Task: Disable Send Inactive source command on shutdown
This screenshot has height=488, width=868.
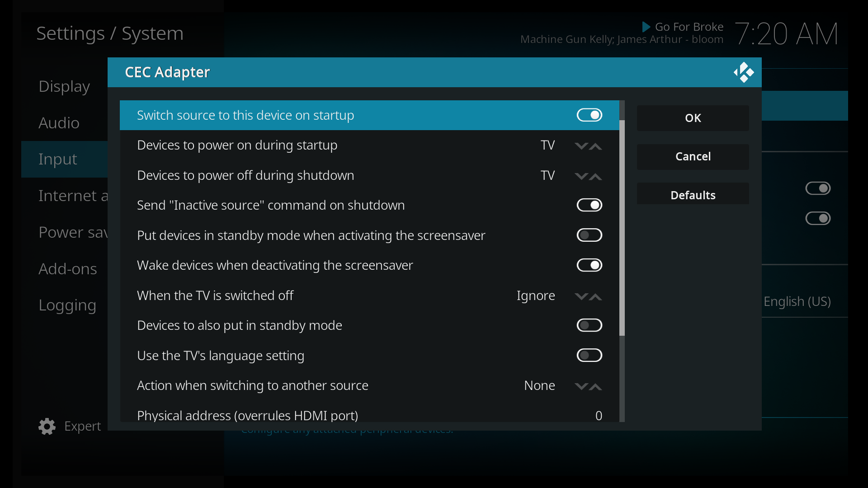Action: coord(589,205)
